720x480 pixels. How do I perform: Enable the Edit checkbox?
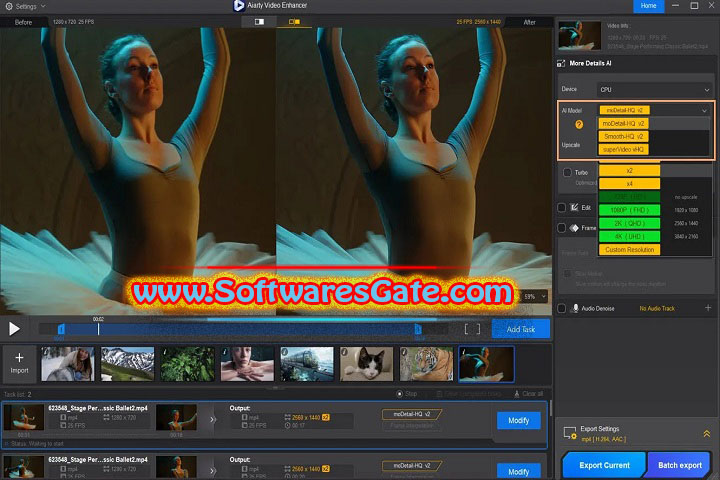[561, 208]
